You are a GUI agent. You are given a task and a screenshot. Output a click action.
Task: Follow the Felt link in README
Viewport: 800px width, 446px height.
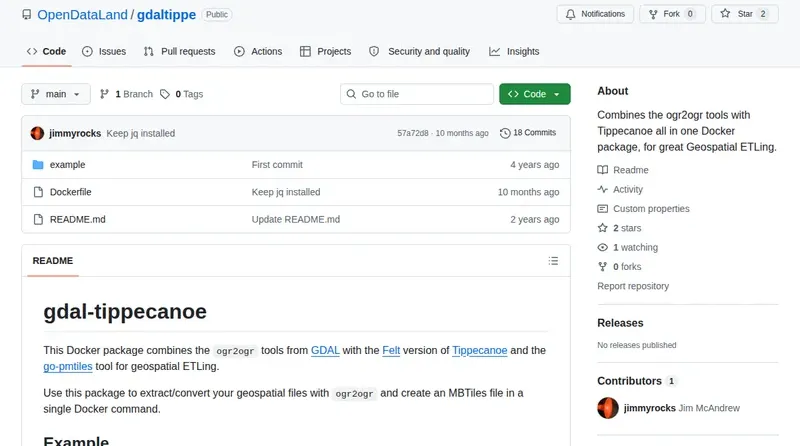click(x=391, y=351)
